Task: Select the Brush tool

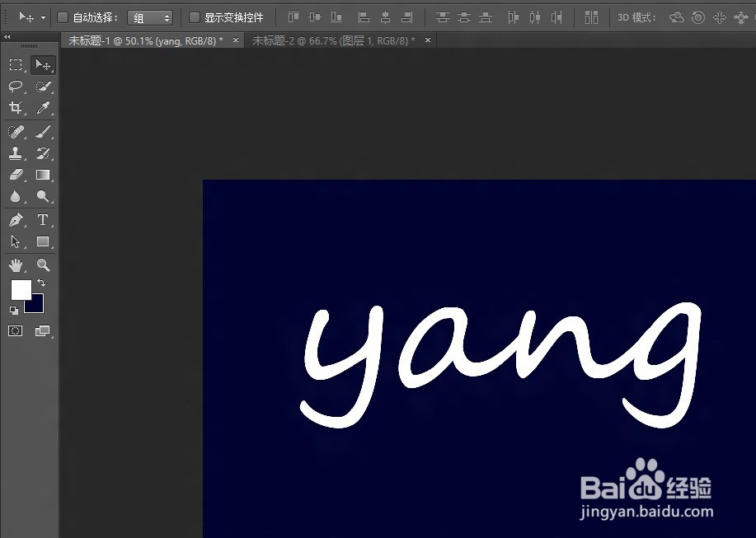Action: (x=43, y=132)
